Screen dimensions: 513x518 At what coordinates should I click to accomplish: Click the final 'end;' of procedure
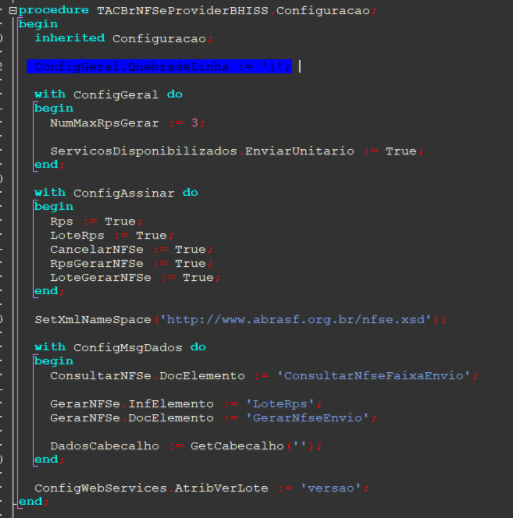coord(34,502)
